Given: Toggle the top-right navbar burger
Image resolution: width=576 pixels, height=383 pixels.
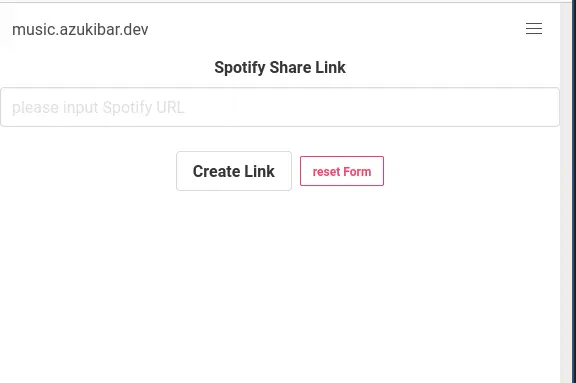Looking at the screenshot, I should pos(534,29).
